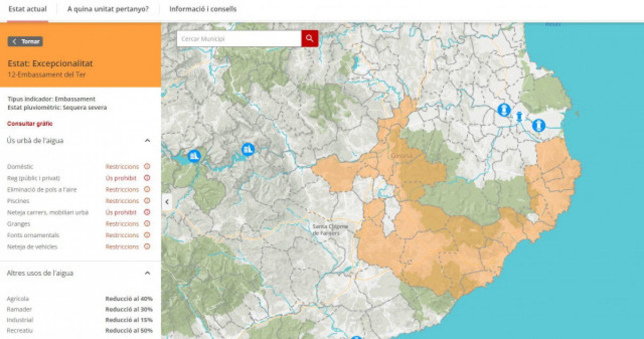
Task: Click the leftmost blue well marker
Action: point(503,110)
